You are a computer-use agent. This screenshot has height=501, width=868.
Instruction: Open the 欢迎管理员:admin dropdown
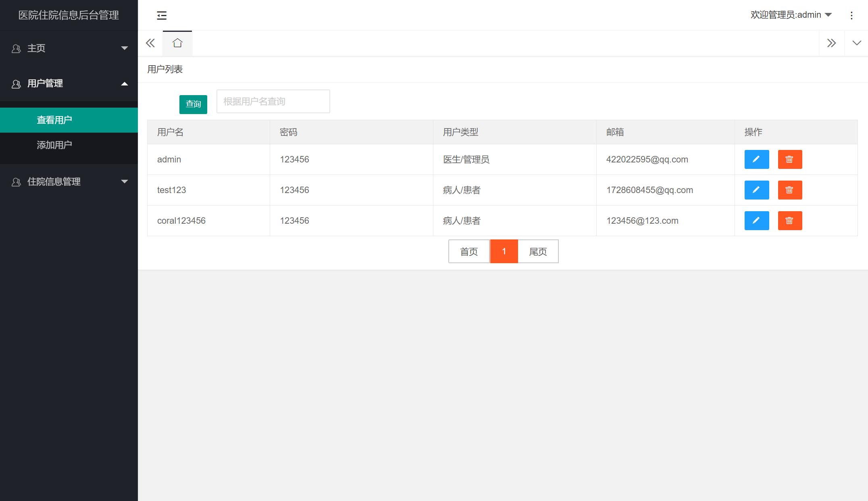tap(791, 15)
